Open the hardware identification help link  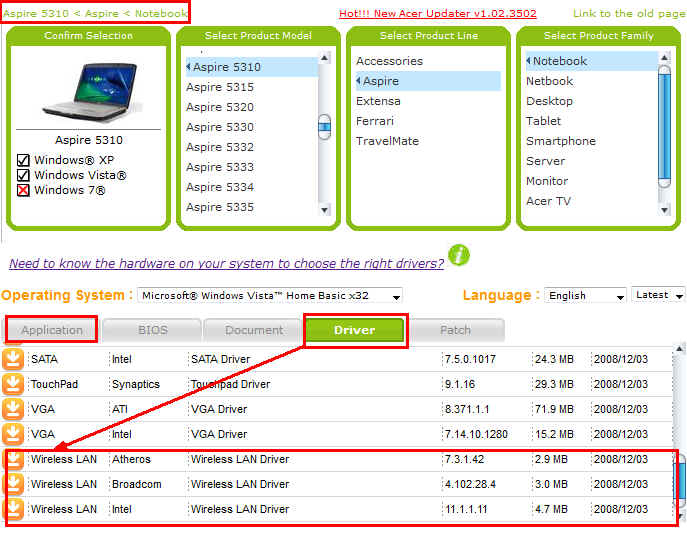227,264
